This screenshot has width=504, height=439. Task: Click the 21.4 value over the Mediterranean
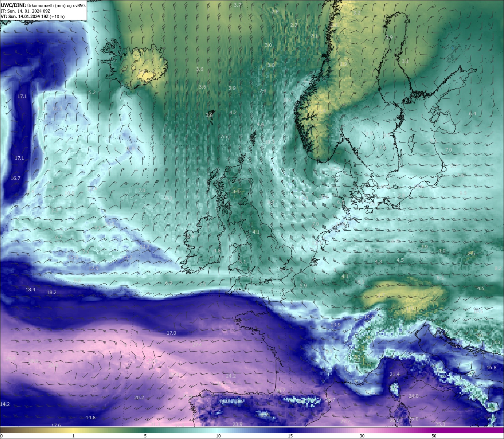click(x=395, y=374)
